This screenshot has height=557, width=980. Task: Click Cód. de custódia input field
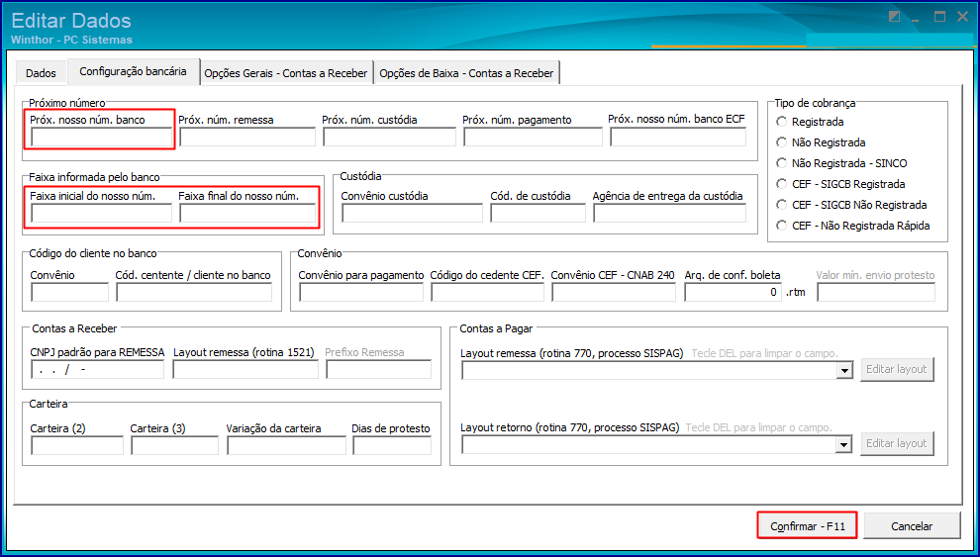(x=538, y=214)
